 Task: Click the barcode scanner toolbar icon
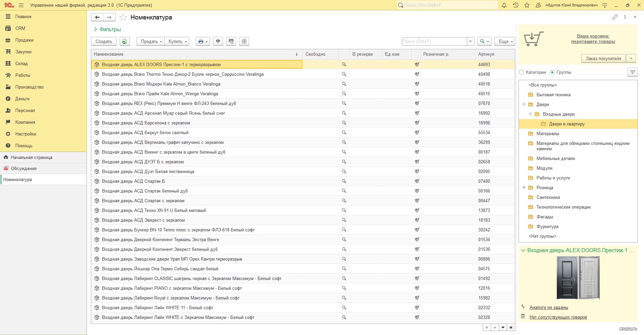[x=231, y=41]
